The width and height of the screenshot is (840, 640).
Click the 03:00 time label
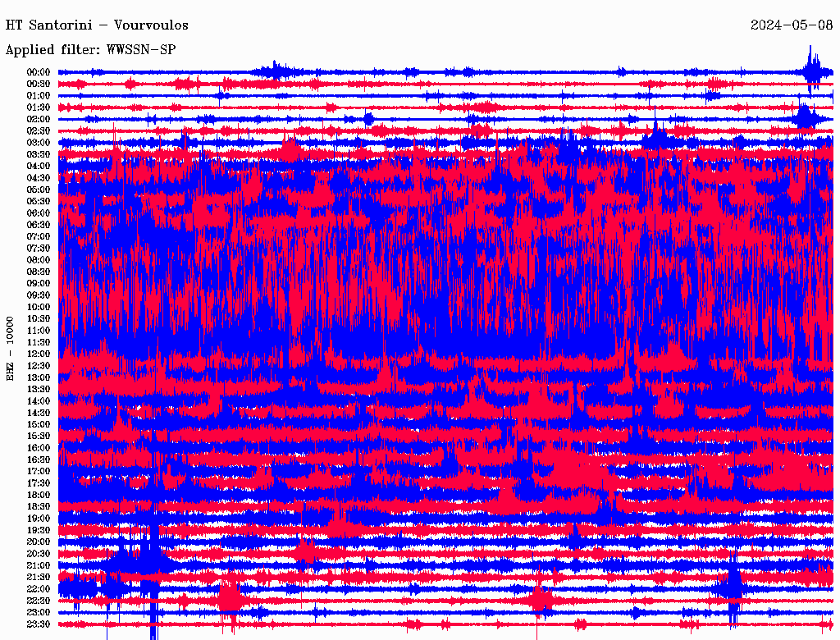coord(39,143)
